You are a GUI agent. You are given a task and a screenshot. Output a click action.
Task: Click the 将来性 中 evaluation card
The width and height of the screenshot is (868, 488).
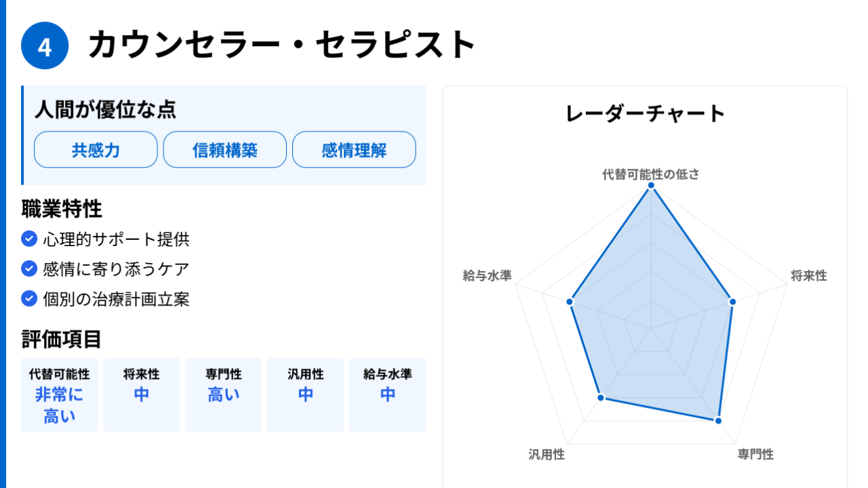(142, 394)
